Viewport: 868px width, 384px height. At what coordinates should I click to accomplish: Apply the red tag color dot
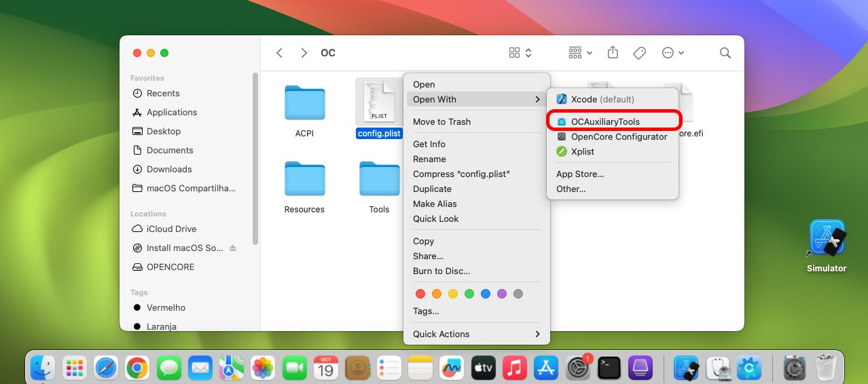point(420,294)
